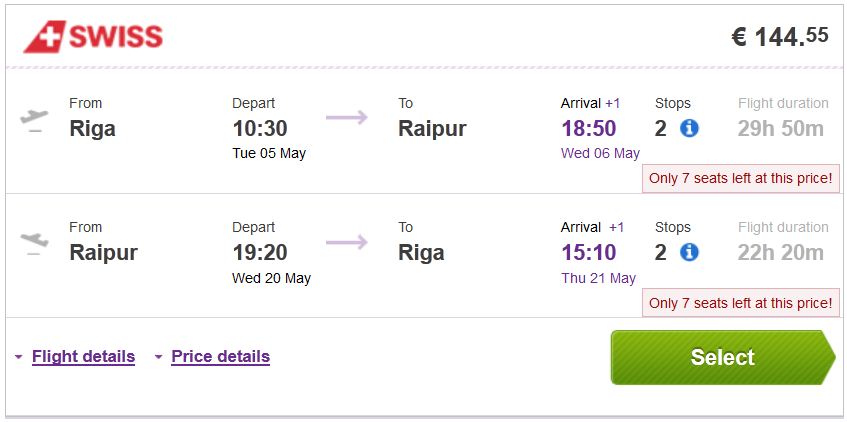Expand the Flight details section
Screen dimensions: 847x422
pyautogui.click(x=83, y=356)
